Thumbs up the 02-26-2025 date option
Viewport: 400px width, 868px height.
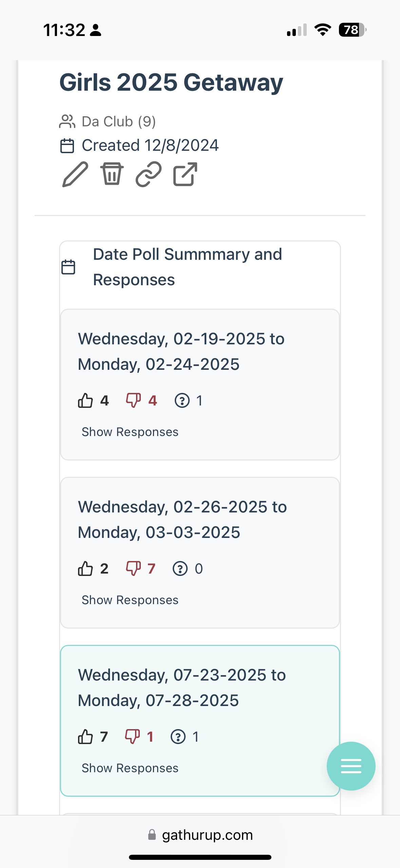[85, 568]
